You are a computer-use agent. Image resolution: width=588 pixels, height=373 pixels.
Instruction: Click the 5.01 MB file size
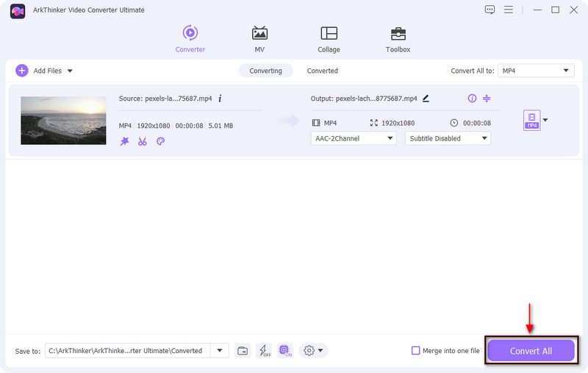[220, 126]
